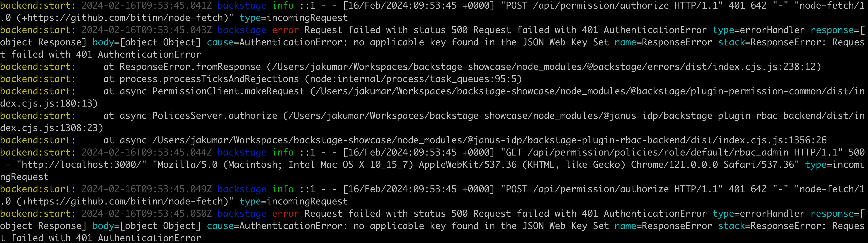Click the timestamp ending in 45.044Z

[x=147, y=152]
